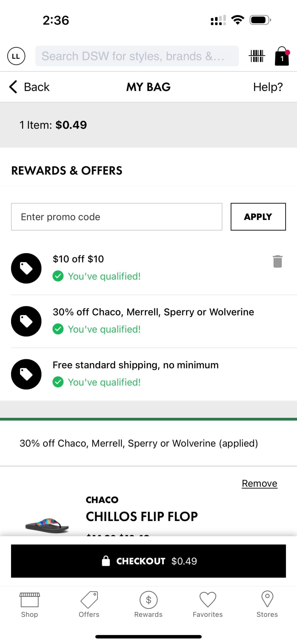Screen dimensions: 297x644
Task: Switch to the Offers tab
Action: [89, 604]
